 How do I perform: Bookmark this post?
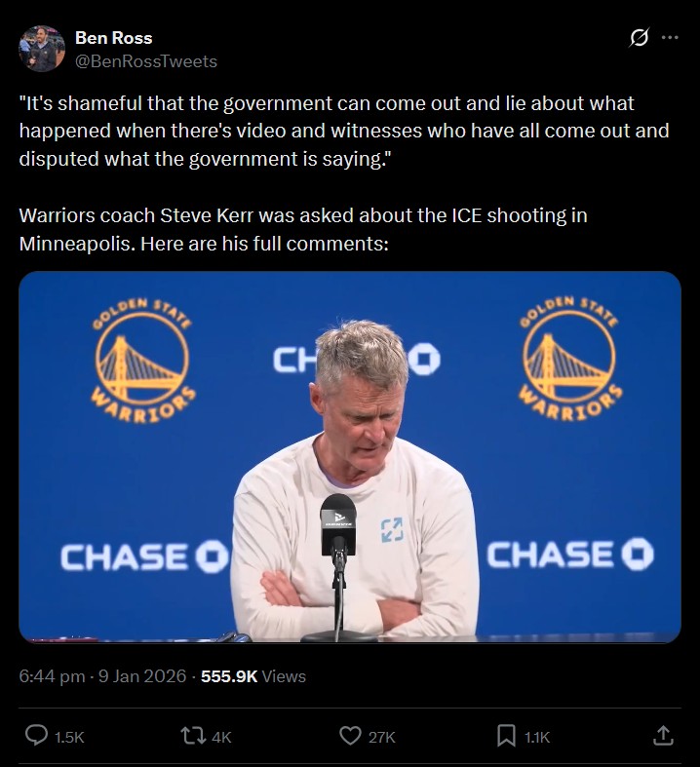(506, 736)
